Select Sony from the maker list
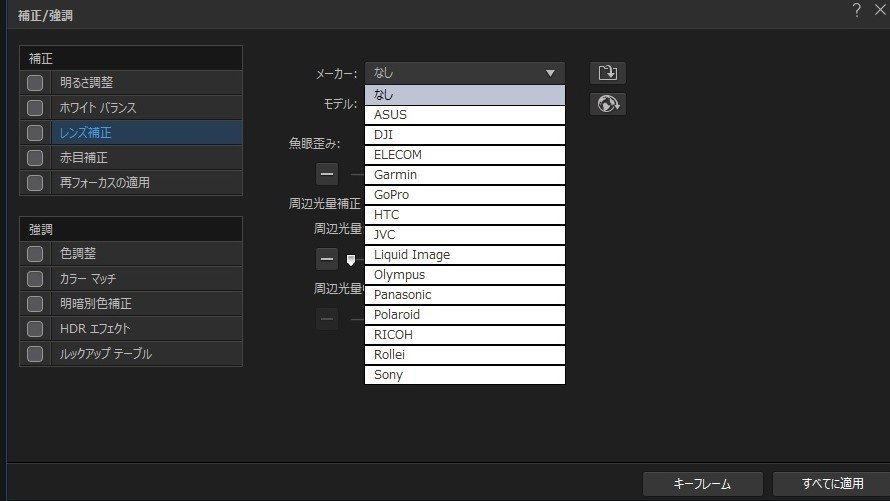 pos(465,374)
